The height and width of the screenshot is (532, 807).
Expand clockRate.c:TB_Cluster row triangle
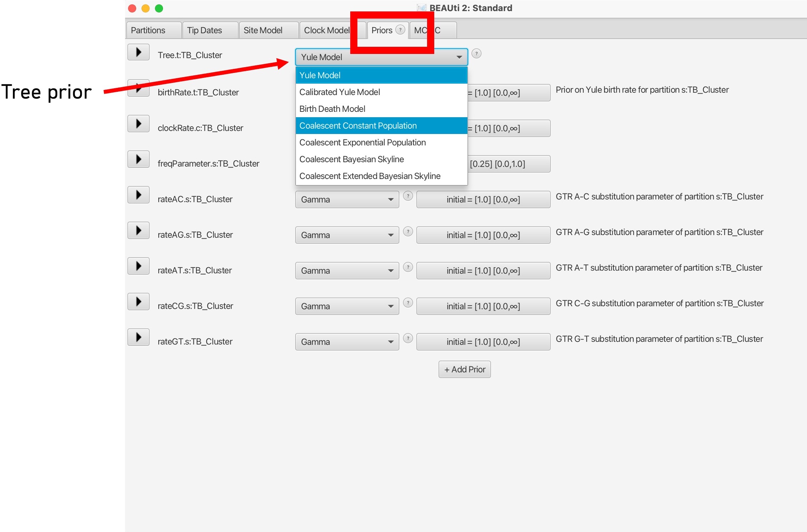(x=138, y=124)
